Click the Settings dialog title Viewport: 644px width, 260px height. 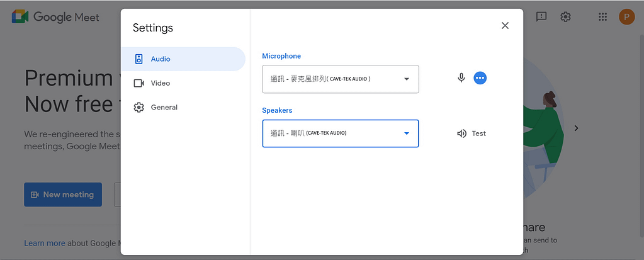(153, 28)
